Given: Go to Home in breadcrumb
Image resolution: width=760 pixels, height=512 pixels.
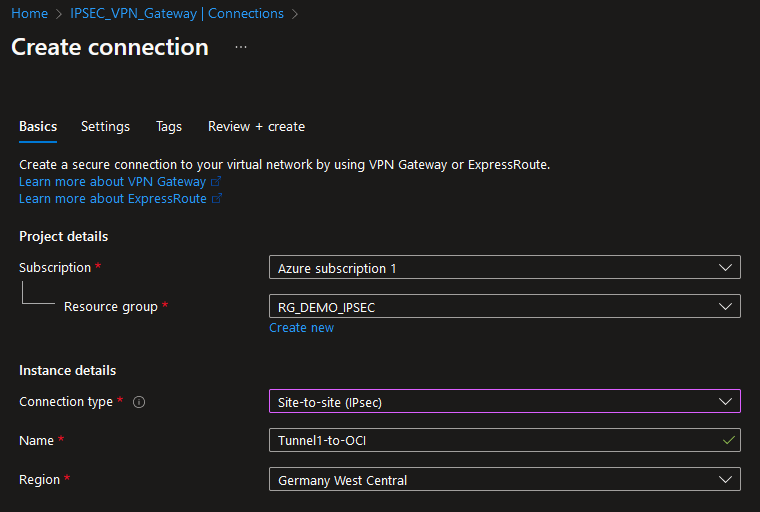Looking at the screenshot, I should (29, 14).
